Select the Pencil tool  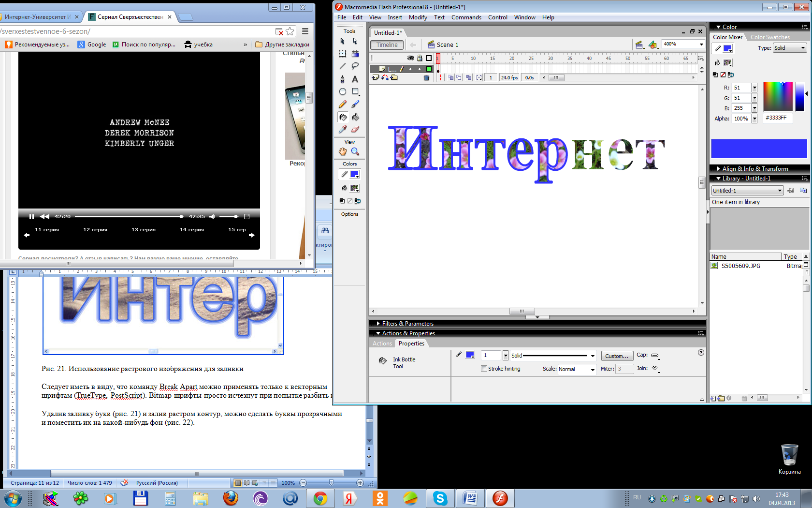point(343,104)
